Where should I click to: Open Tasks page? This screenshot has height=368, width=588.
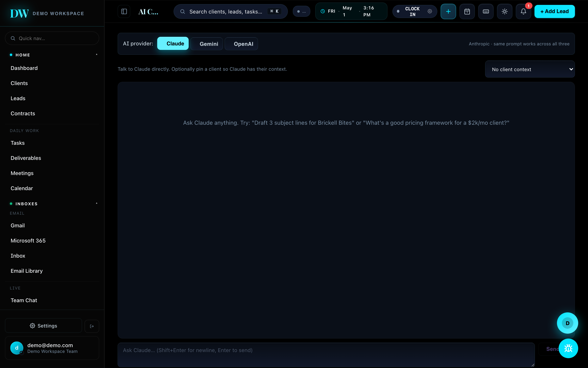[52, 143]
